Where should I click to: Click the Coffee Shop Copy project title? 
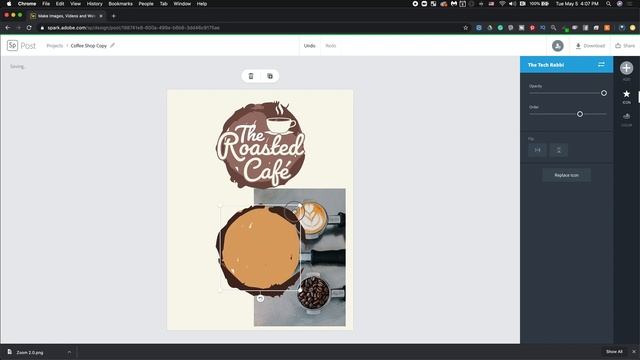[x=89, y=46]
